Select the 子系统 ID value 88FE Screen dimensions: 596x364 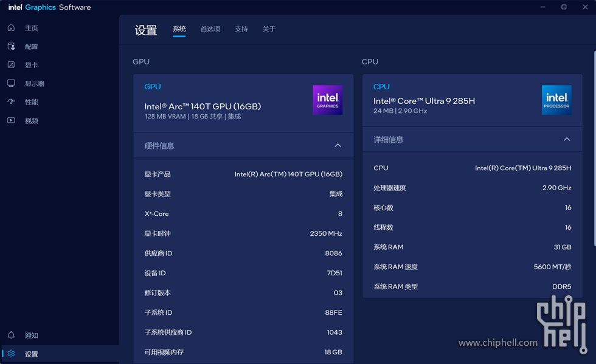pyautogui.click(x=334, y=313)
